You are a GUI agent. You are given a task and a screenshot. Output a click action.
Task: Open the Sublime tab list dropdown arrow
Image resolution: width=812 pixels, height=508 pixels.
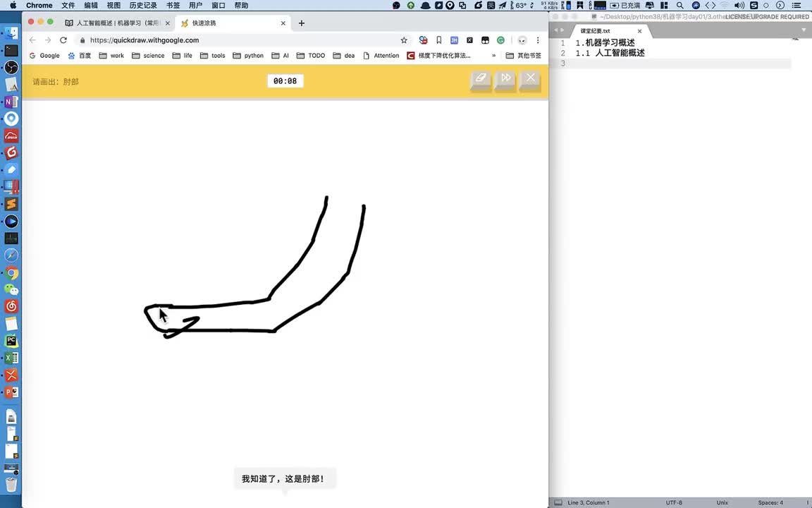point(804,30)
